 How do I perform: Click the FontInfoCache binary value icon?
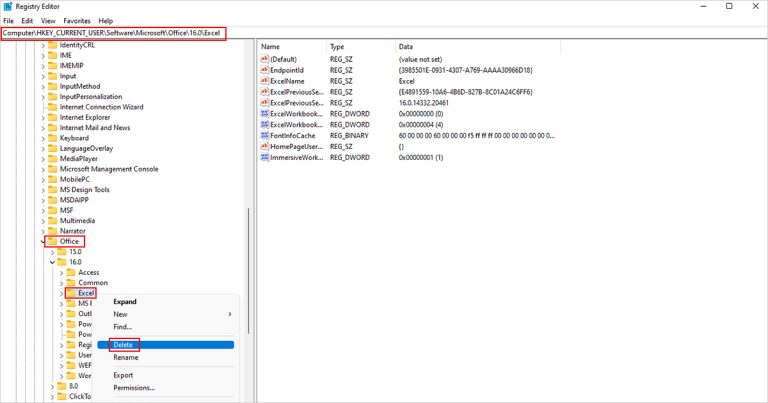tap(264, 135)
